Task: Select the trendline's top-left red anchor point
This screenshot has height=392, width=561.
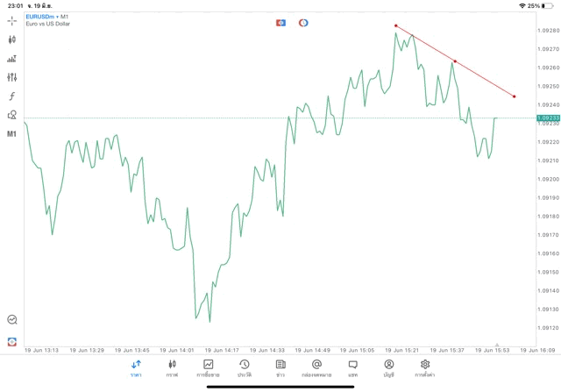Action: [x=396, y=25]
